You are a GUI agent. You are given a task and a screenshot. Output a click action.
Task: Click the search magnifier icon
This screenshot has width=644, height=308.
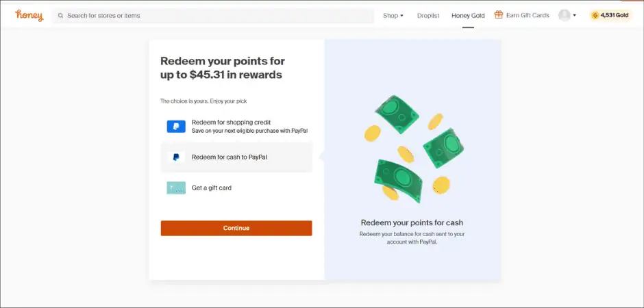click(x=61, y=16)
